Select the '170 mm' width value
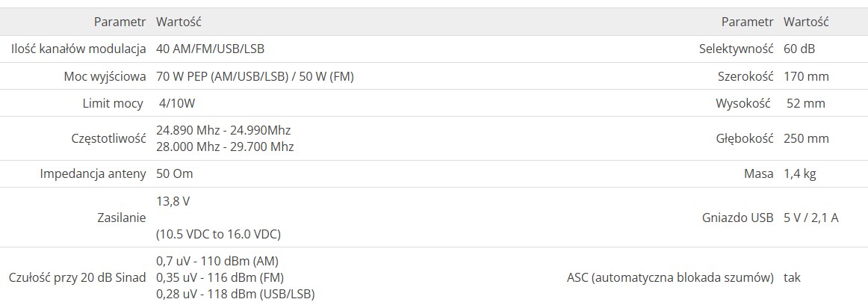This screenshot has height=308, width=868. tap(807, 76)
